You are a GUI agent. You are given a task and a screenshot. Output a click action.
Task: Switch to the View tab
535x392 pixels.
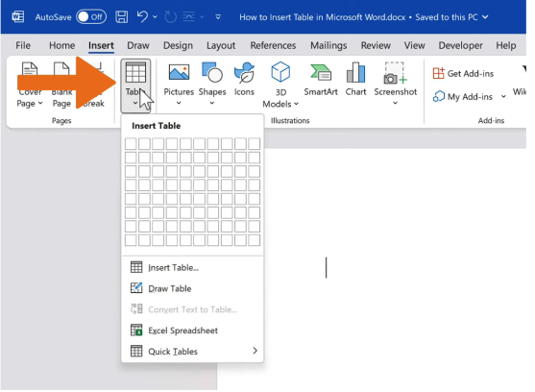(x=415, y=45)
